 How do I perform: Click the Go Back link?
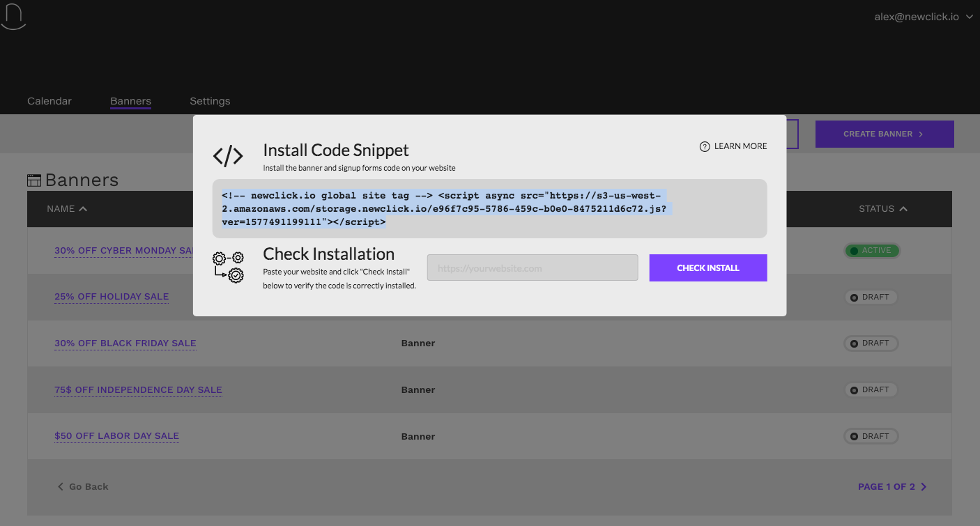(83, 486)
